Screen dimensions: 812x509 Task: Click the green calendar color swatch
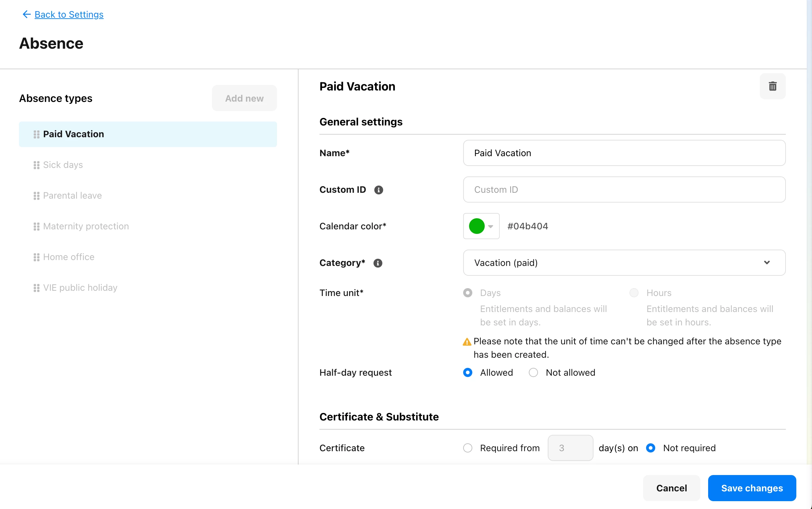(477, 226)
